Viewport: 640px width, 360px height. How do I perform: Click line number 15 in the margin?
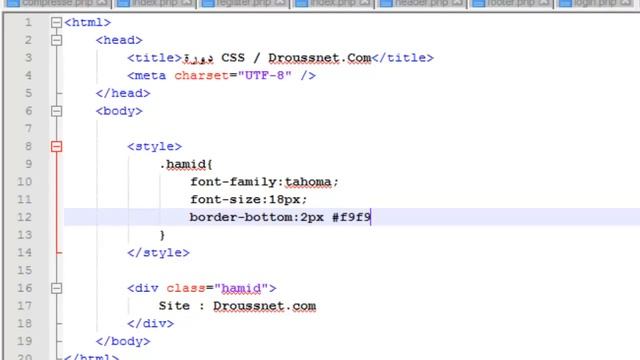24,270
